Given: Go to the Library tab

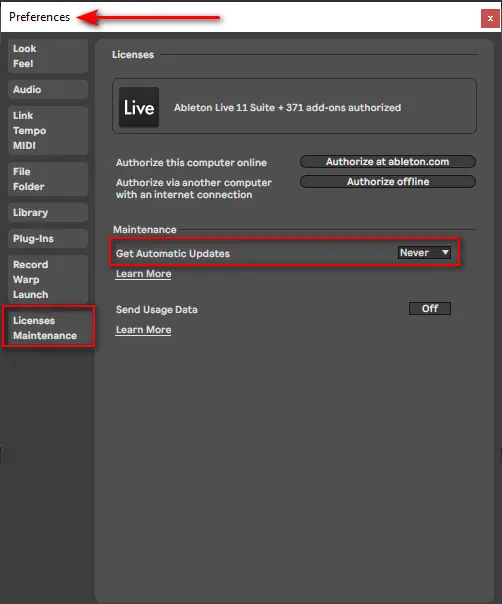Looking at the screenshot, I should (48, 213).
